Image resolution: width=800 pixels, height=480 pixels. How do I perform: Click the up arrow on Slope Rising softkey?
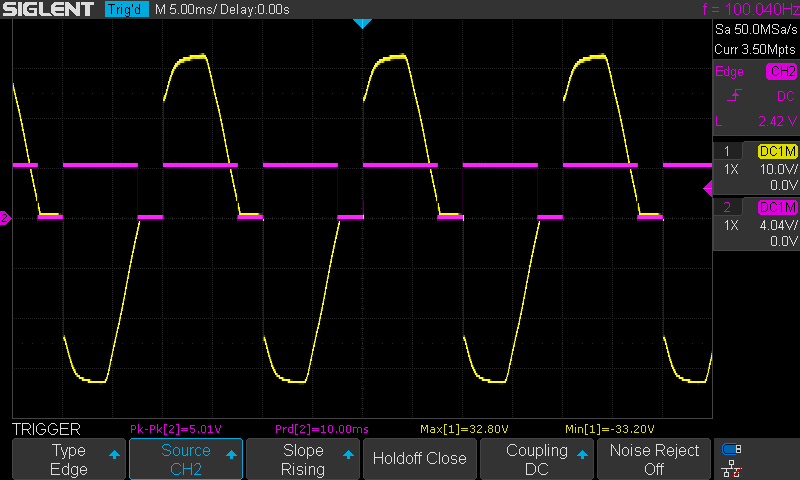348,454
